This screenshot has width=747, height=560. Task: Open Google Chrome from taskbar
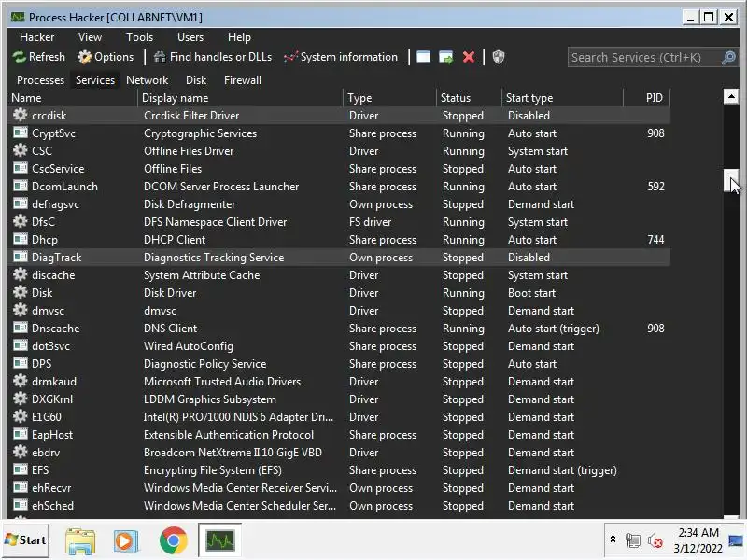click(174, 541)
